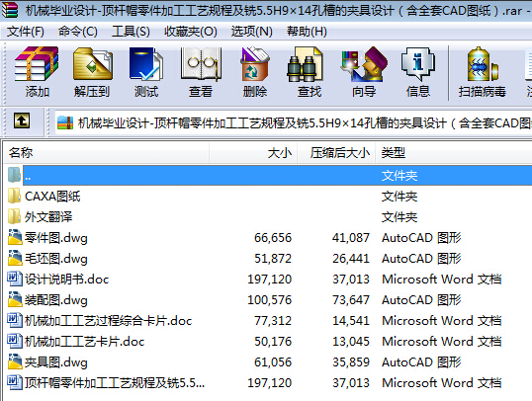Click the WinRAR title bar app icon
The height and width of the screenshot is (401, 532).
(x=10, y=10)
